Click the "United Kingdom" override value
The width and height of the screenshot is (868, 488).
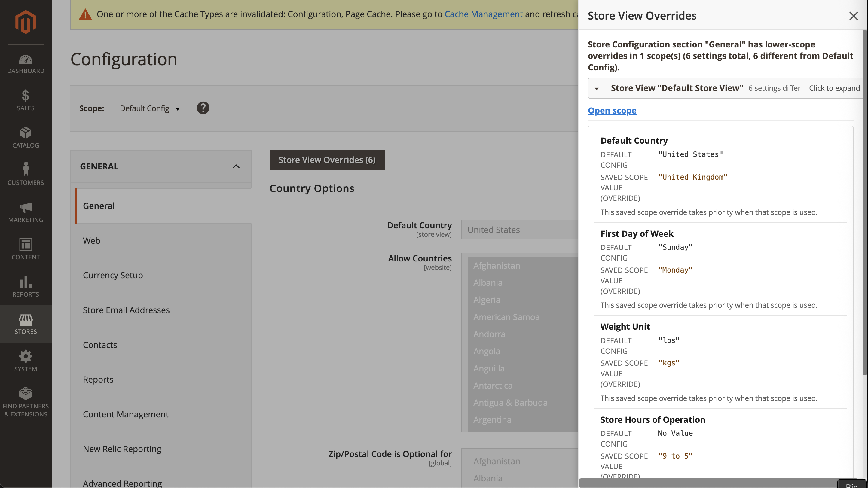tap(693, 177)
